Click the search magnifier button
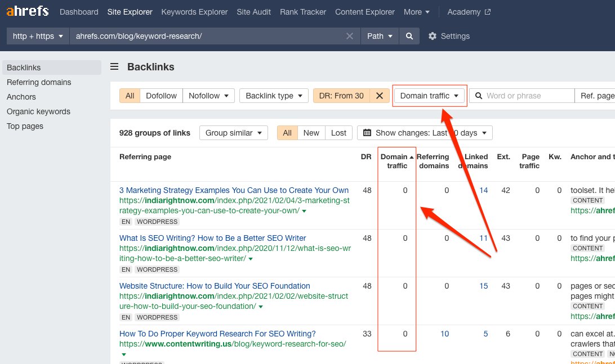This screenshot has height=364, width=615. pos(409,36)
